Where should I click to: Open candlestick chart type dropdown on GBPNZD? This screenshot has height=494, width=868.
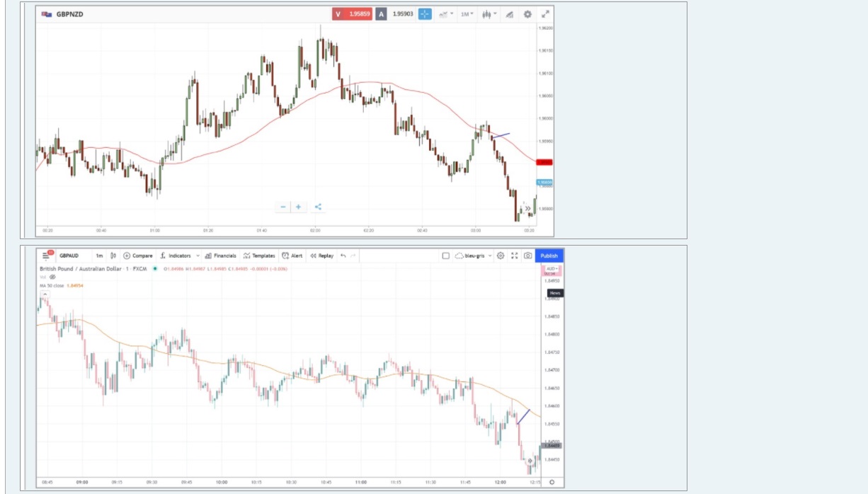(489, 14)
